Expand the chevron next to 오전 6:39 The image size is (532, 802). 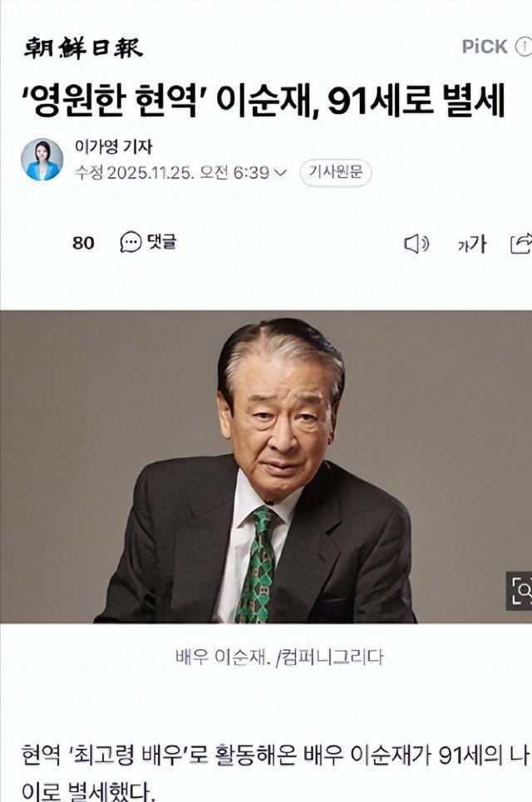tap(281, 172)
